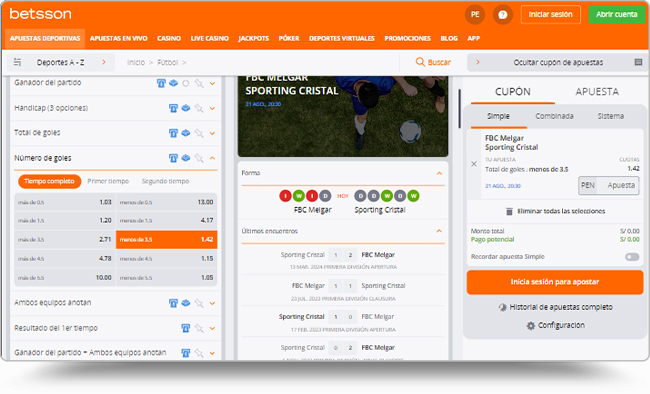Expand the Handicap (3 opciones) market

212,108
